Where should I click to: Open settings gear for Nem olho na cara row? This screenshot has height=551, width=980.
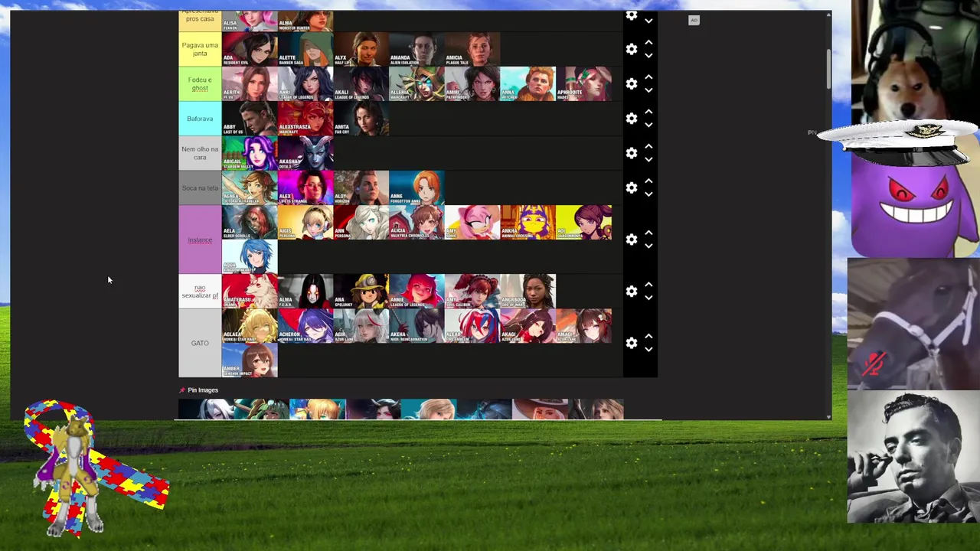coord(631,153)
